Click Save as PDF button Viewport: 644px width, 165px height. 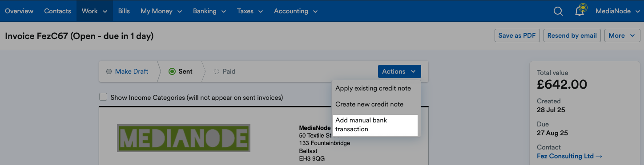pyautogui.click(x=517, y=35)
